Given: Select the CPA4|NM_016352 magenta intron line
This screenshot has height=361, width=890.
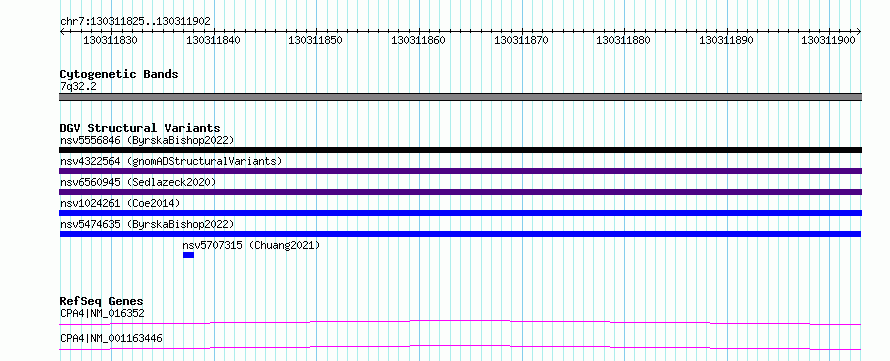Looking at the screenshot, I should click(x=460, y=322).
